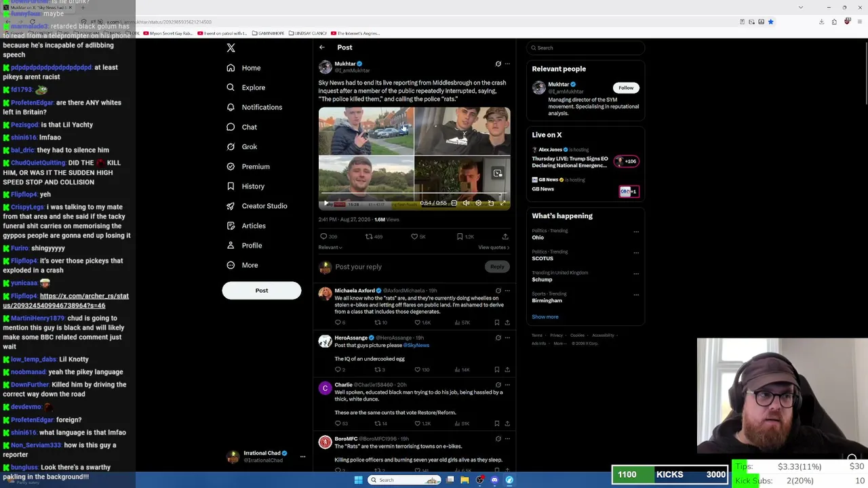
Task: Open the Alex Jones live broadcast
Action: point(585,157)
